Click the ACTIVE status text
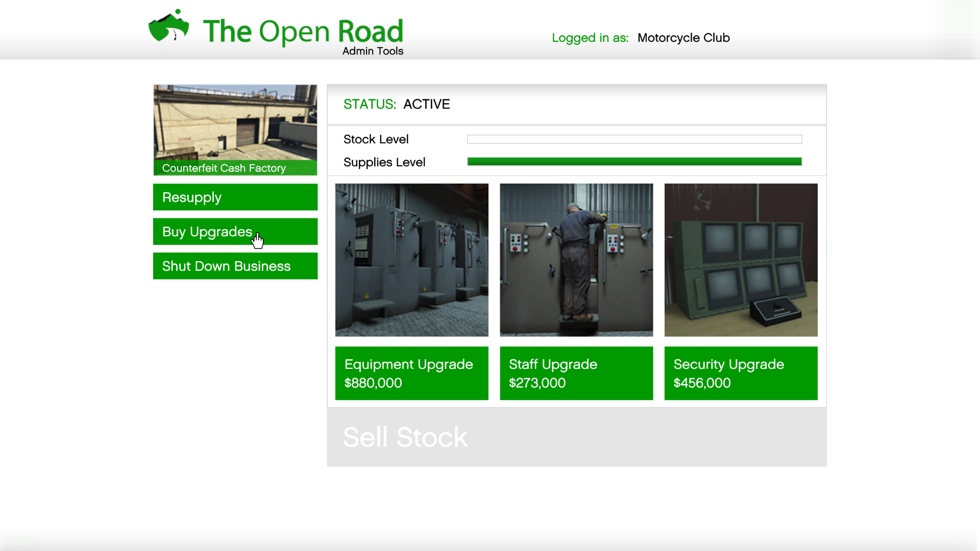The height and width of the screenshot is (551, 980). tap(426, 104)
